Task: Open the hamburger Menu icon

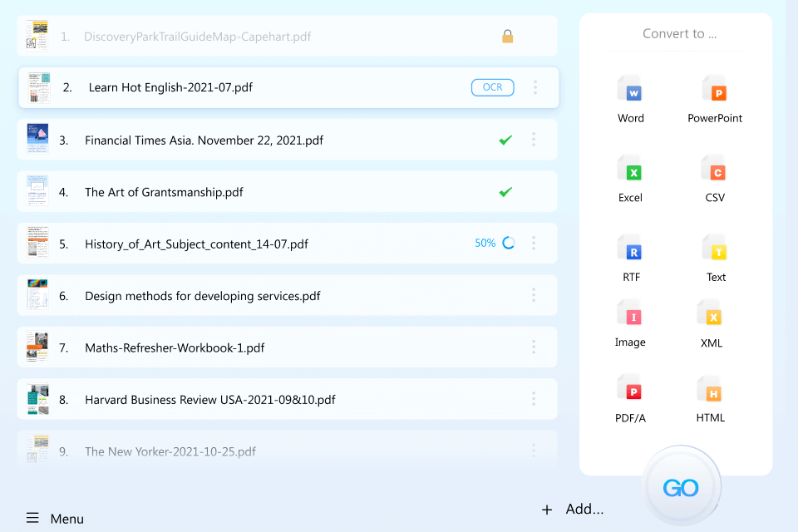Action: 32,518
